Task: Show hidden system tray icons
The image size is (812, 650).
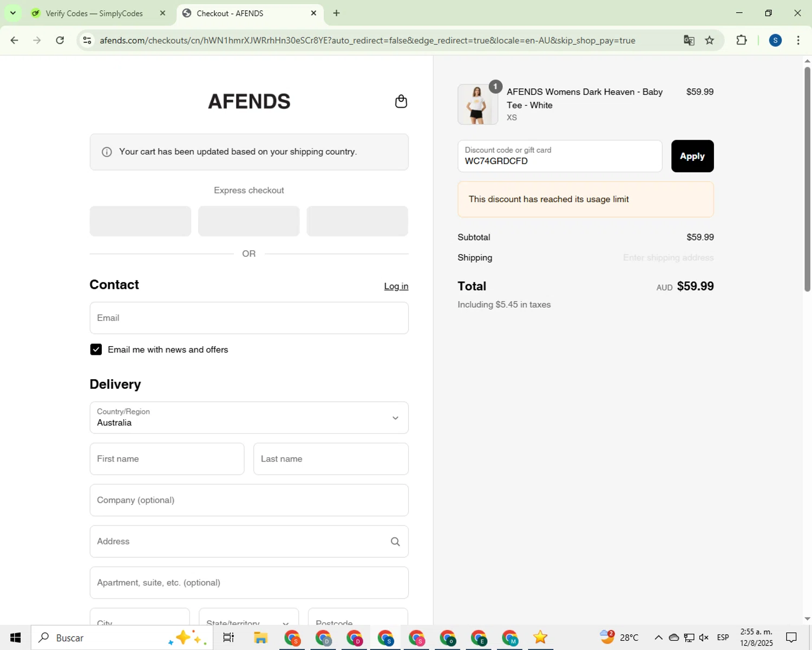Action: pos(658,638)
